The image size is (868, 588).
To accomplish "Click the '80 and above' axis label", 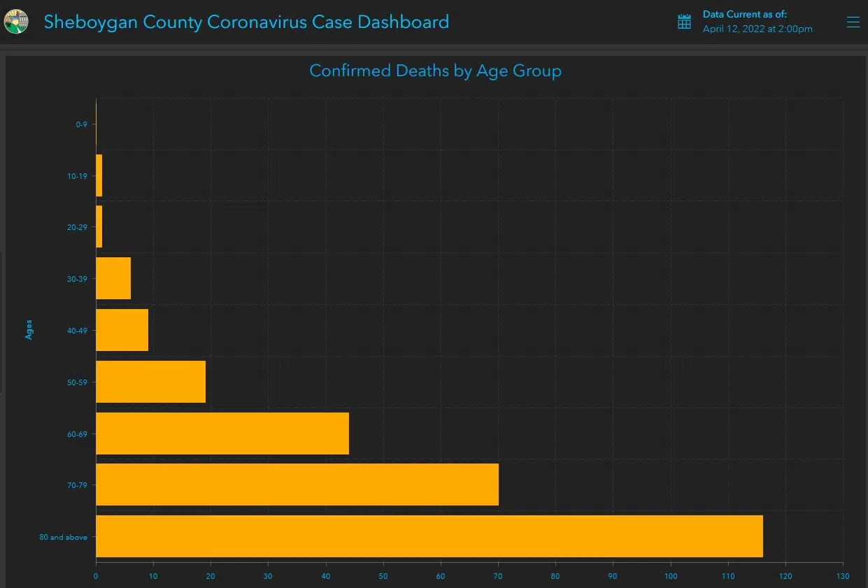I will coord(64,537).
